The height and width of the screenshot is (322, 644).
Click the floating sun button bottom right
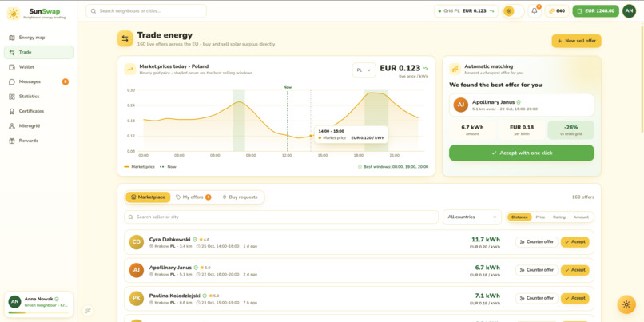pyautogui.click(x=626, y=304)
